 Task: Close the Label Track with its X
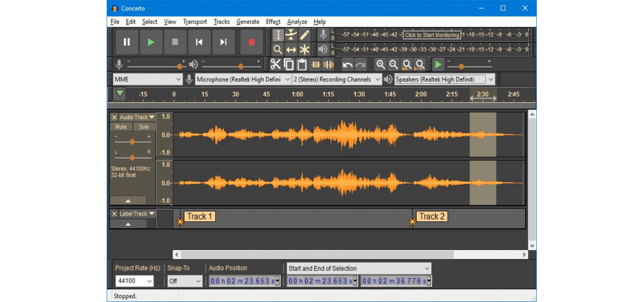tap(114, 214)
